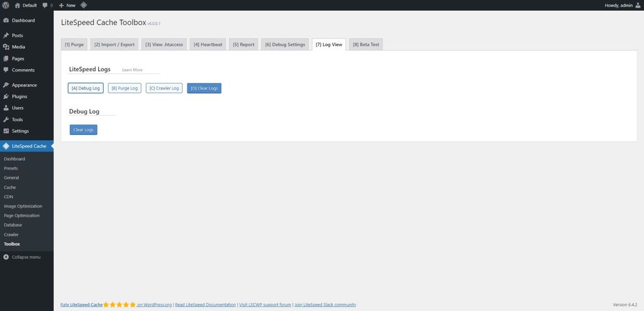Open Plugins in the sidebar menu

(x=19, y=97)
